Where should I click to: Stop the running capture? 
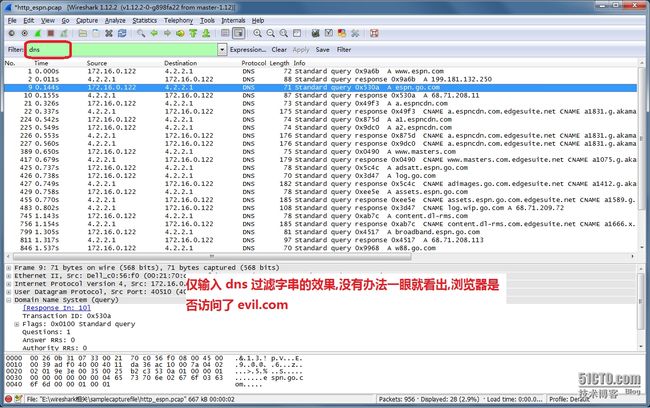pos(51,33)
